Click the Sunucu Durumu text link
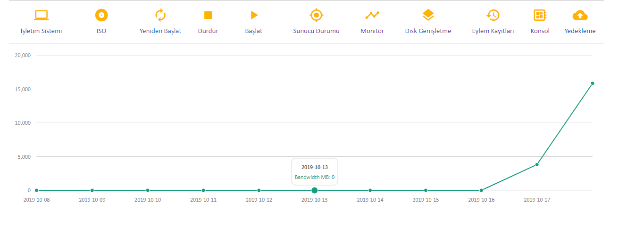 pyautogui.click(x=317, y=31)
